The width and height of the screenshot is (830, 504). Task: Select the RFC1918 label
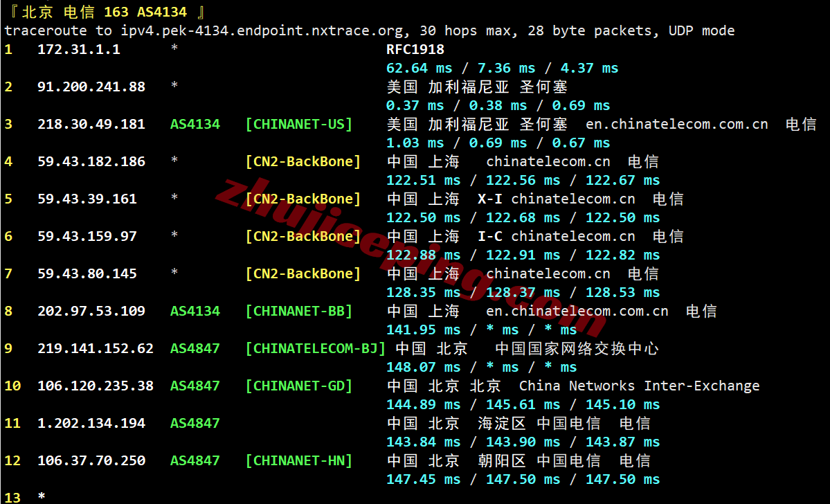[x=415, y=50]
